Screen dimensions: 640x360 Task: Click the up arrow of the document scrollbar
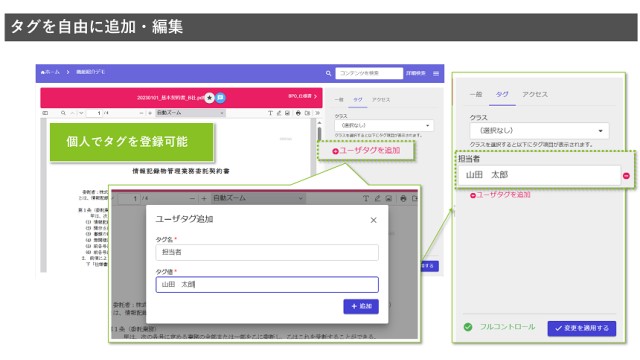[x=319, y=122]
